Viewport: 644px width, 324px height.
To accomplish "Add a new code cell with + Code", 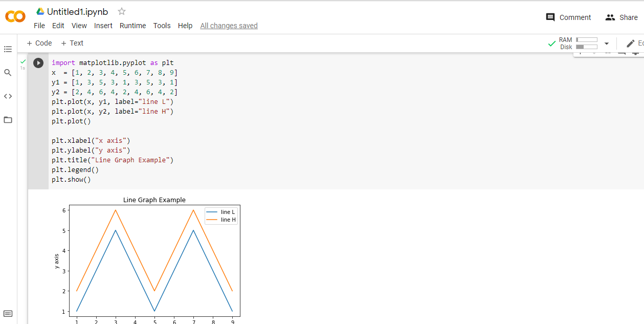I will pyautogui.click(x=39, y=43).
